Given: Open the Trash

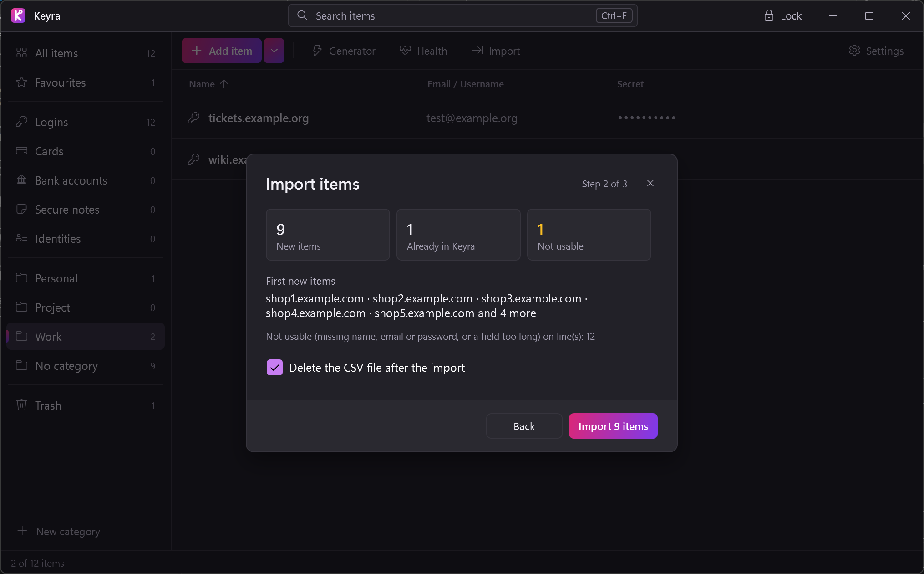Looking at the screenshot, I should pos(86,405).
